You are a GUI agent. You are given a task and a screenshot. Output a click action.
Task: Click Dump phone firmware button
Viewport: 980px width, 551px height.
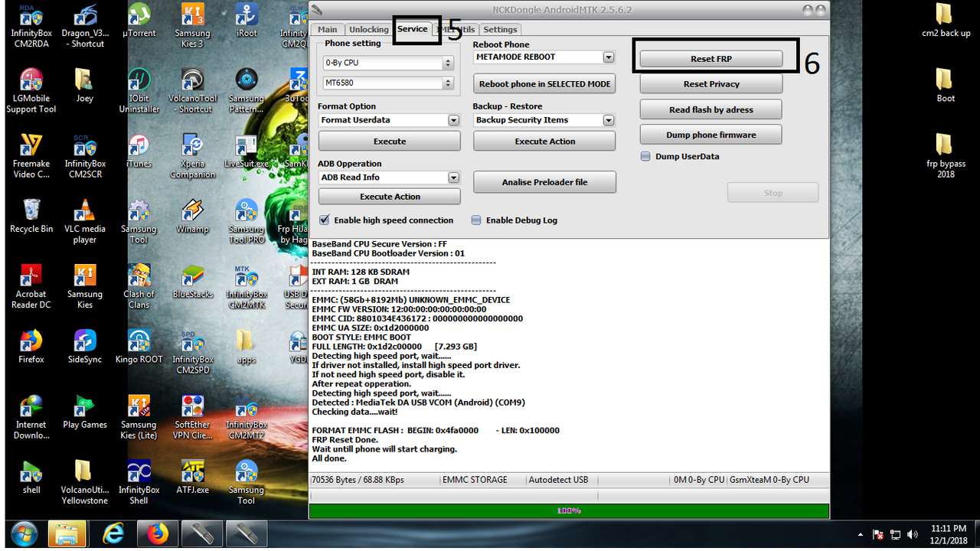[711, 135]
